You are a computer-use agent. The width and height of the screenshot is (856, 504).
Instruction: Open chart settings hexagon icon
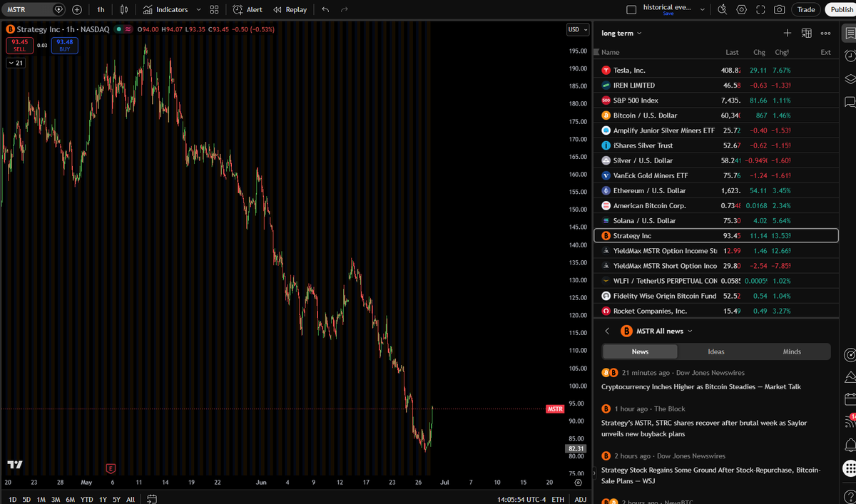[742, 10]
